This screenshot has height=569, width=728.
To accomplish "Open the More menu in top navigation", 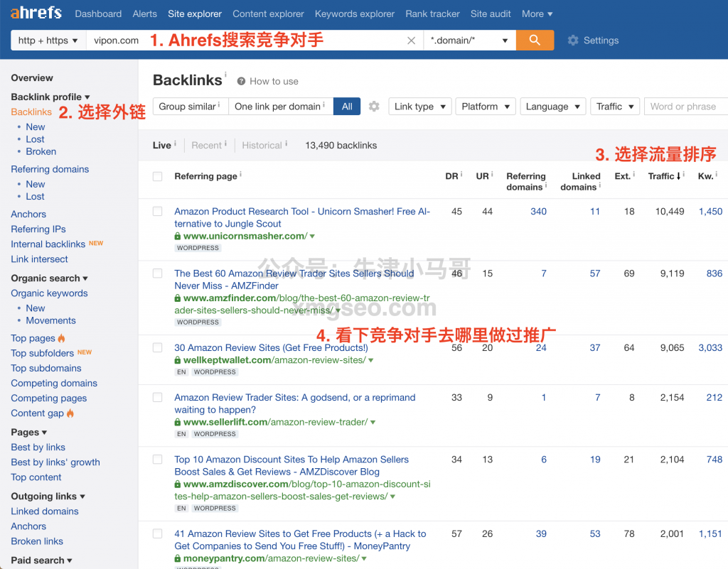I will pyautogui.click(x=537, y=14).
